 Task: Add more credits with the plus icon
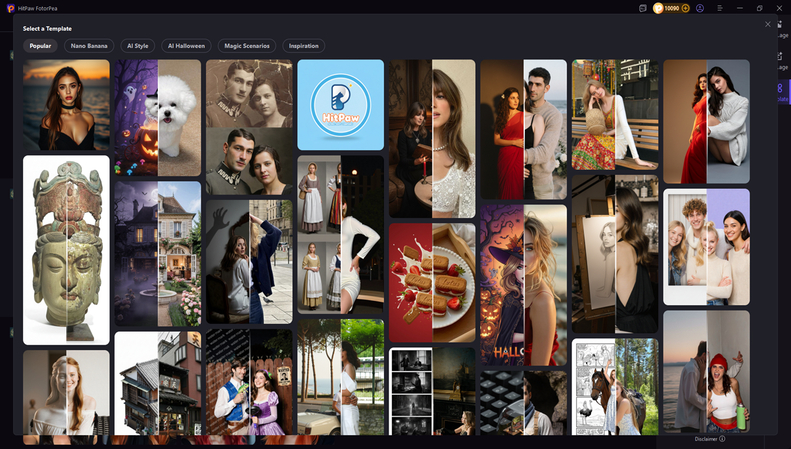685,8
